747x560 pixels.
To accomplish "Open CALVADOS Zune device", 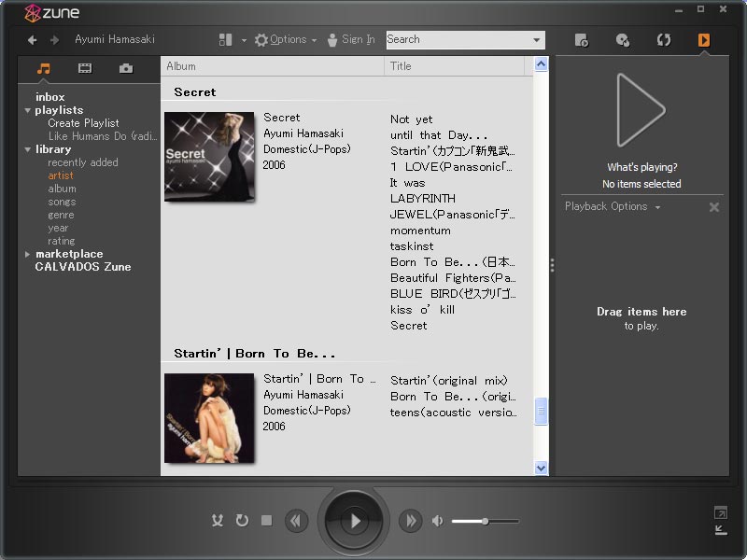I will click(83, 267).
